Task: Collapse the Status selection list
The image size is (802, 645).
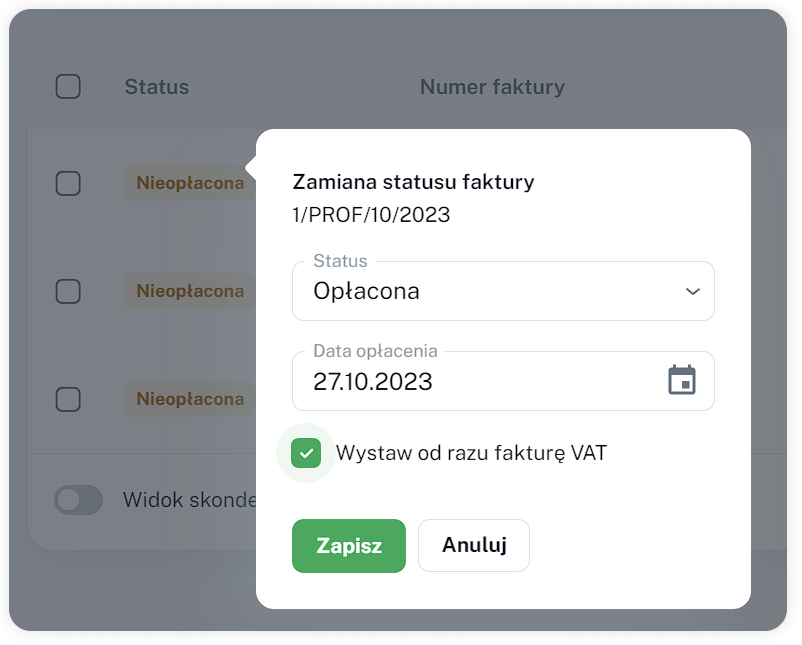Action: [x=694, y=290]
